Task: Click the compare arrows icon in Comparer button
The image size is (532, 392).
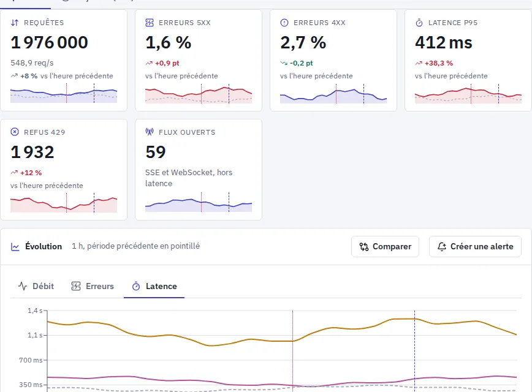Action: (x=364, y=246)
